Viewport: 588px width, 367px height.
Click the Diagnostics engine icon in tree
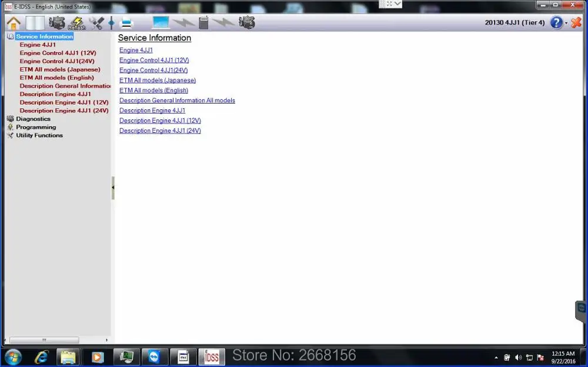click(x=11, y=119)
